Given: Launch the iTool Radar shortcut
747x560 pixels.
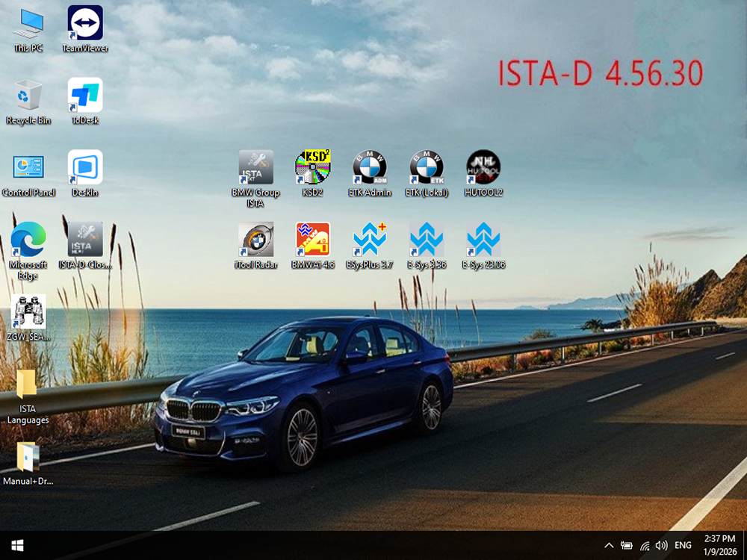Looking at the screenshot, I should coord(255,240).
